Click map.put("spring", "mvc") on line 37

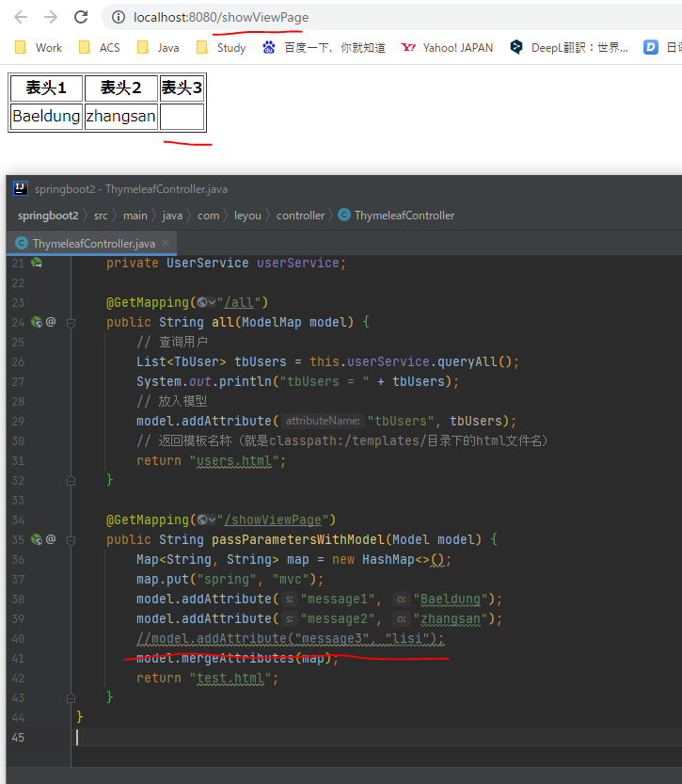click(x=230, y=579)
